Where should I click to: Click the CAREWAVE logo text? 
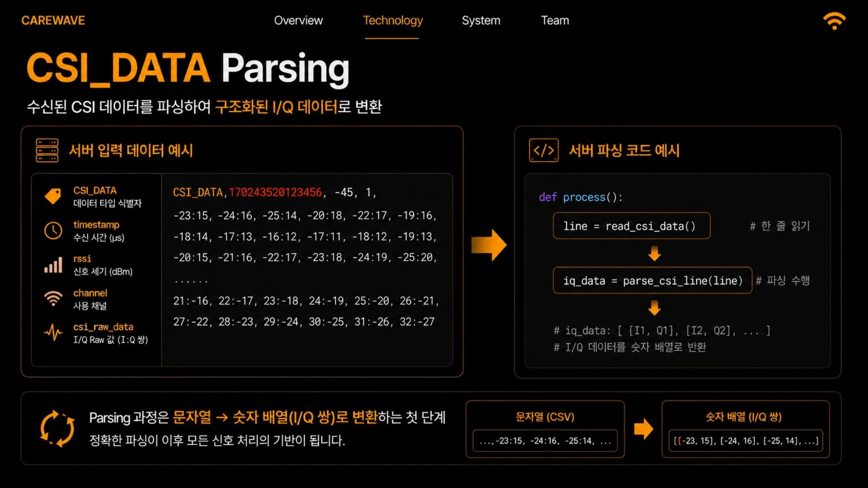click(x=53, y=20)
